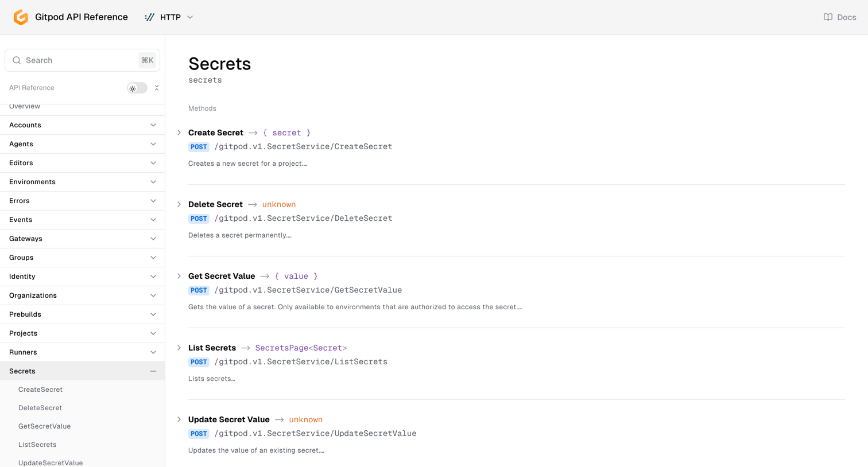
Task: Expand the Environments sidebar section
Action: [82, 182]
